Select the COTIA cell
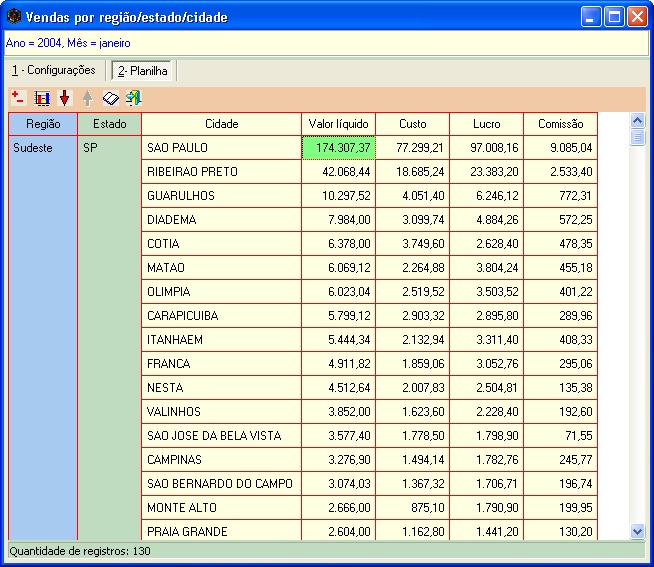The width and height of the screenshot is (654, 567). (x=221, y=244)
